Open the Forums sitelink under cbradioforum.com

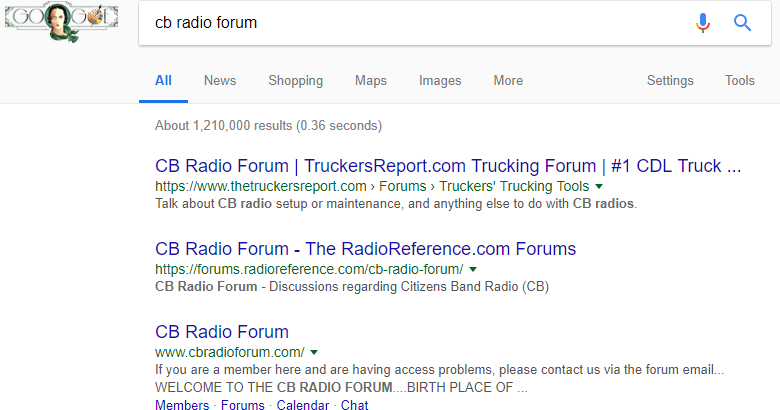click(242, 405)
